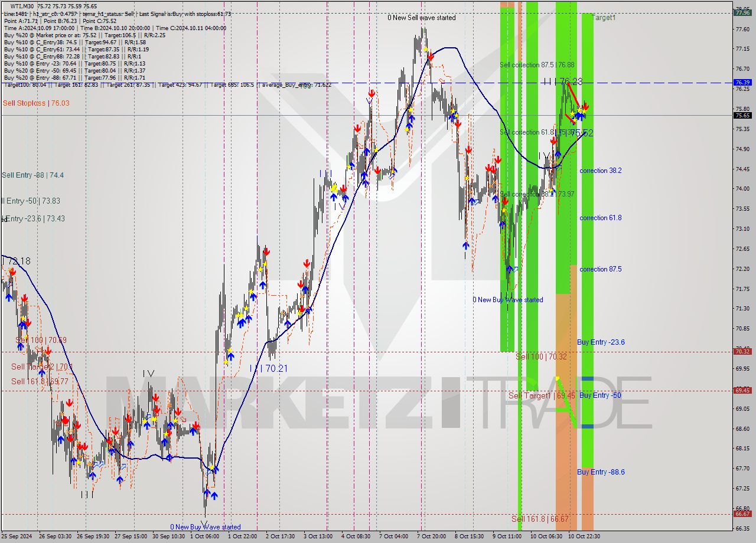
Task: Select the '30 Sep 10:30' time label
Action: pos(169,537)
